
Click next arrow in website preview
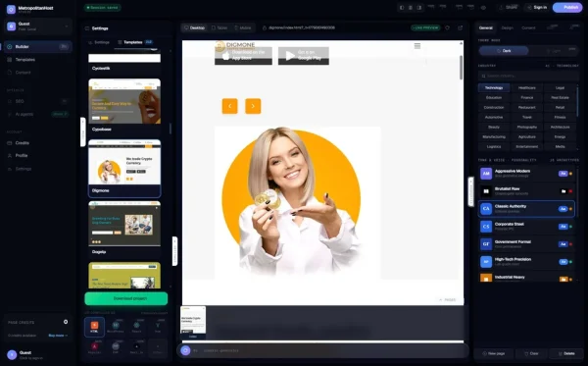click(x=253, y=106)
